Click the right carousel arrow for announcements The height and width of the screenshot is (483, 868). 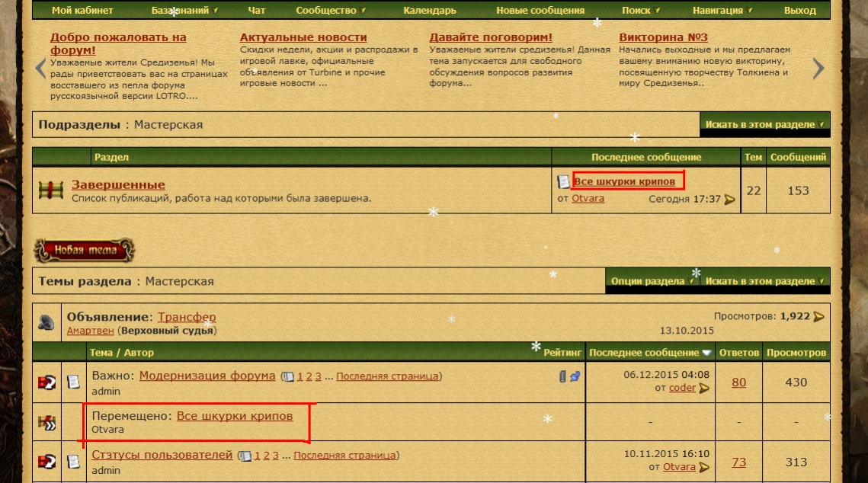pos(818,69)
